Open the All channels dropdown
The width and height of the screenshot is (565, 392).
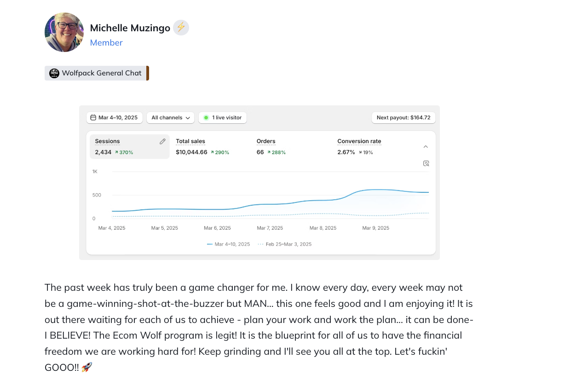[171, 118]
